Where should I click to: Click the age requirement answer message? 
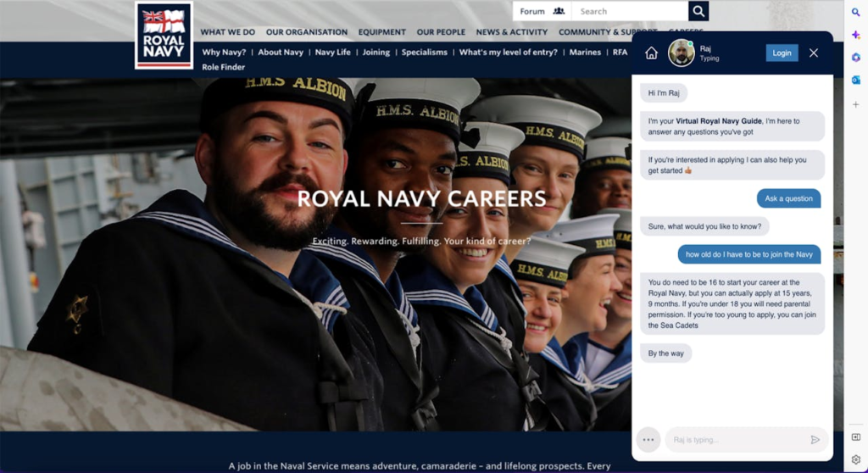pyautogui.click(x=732, y=303)
